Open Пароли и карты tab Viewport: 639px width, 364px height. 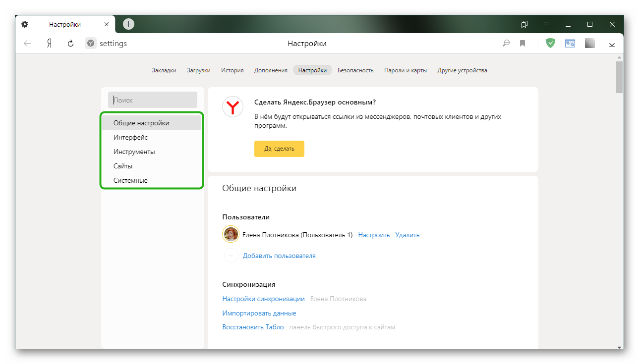click(x=406, y=70)
